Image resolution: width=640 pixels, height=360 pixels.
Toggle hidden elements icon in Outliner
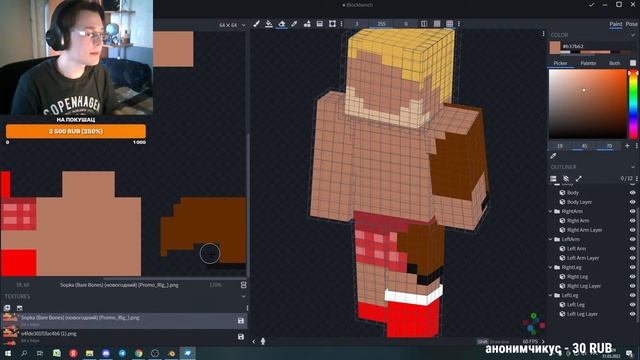point(566,179)
